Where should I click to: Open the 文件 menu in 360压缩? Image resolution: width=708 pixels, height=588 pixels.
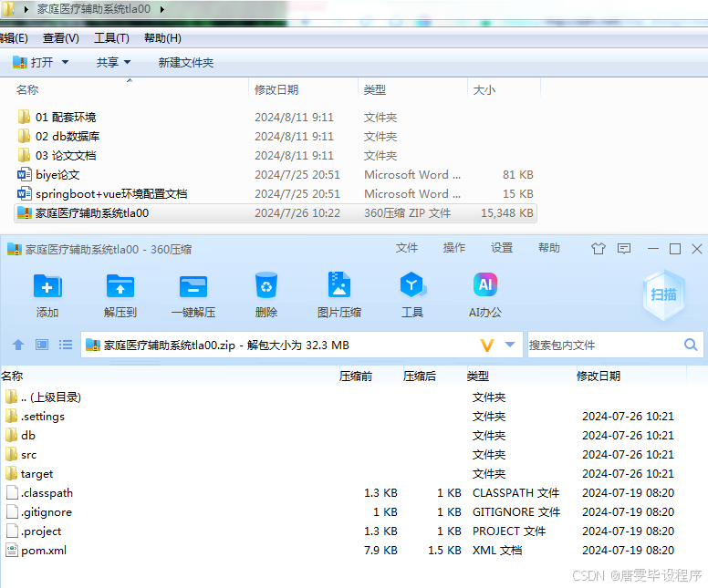pyautogui.click(x=406, y=248)
